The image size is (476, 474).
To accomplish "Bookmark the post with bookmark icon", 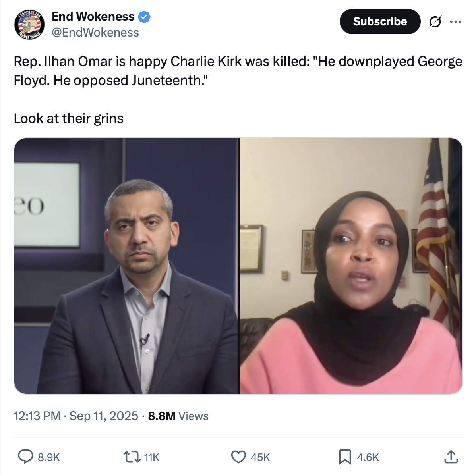I will pos(345,457).
